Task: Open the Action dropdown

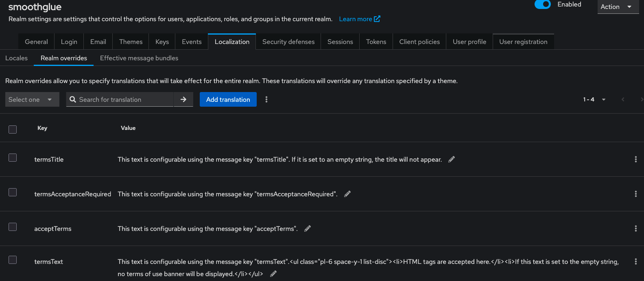Action: pos(618,7)
